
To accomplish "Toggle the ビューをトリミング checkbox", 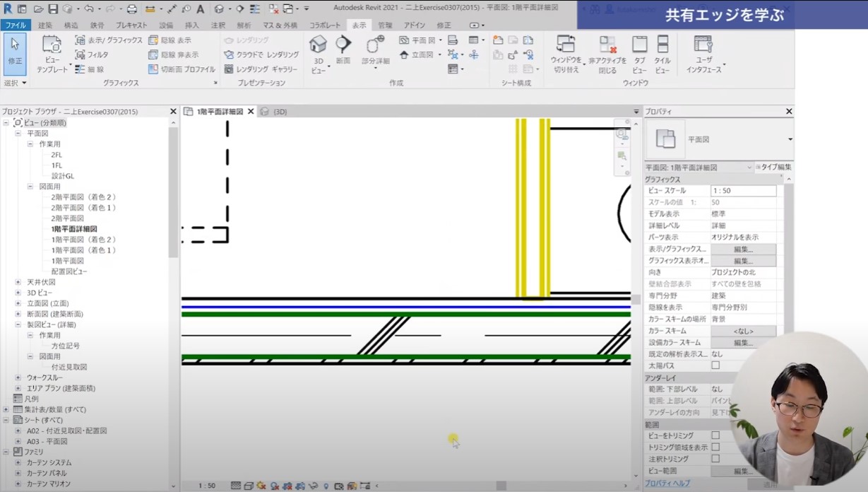I will pyautogui.click(x=715, y=436).
